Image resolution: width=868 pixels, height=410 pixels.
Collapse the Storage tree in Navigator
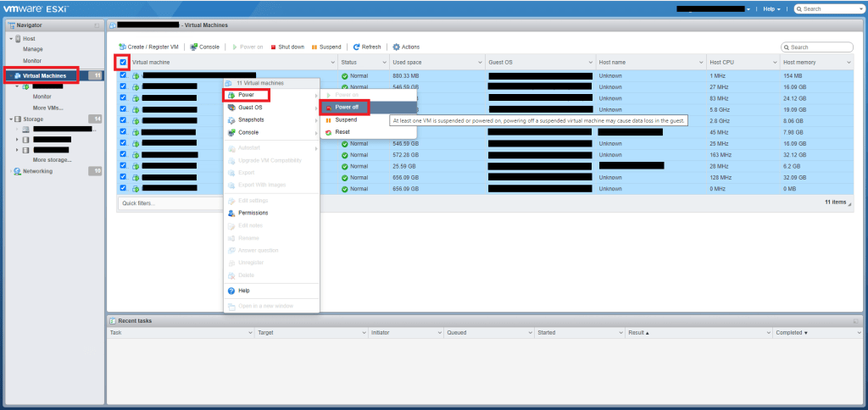coord(11,119)
